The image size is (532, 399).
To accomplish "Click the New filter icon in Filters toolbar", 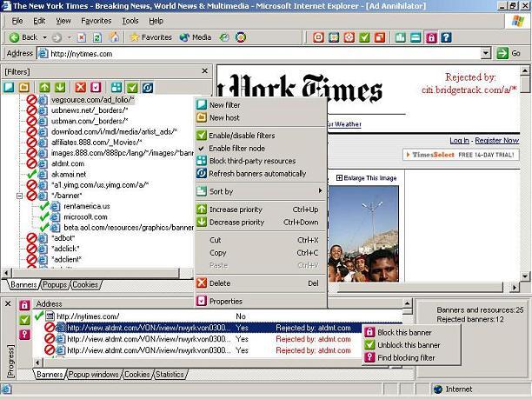I will 9,88.
